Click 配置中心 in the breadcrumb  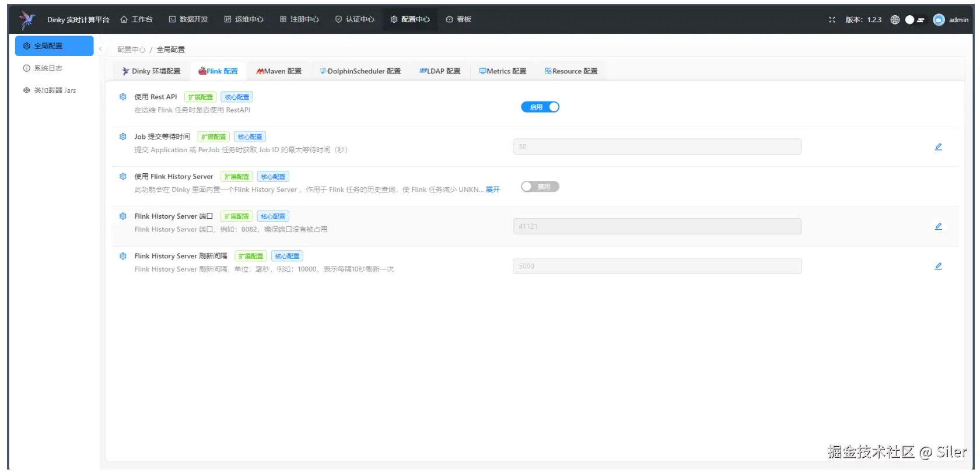(131, 50)
